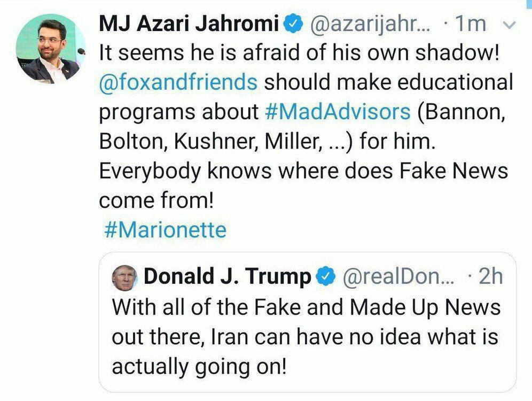Open quoted tweet text about Fake and Made Up News
Screen dimensions: 532x401
click(x=306, y=337)
